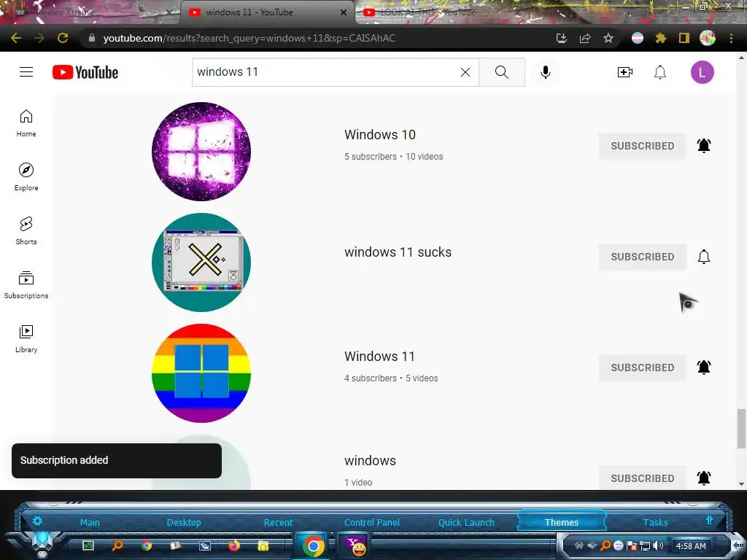Open Shorts in the sidebar
The image size is (747, 560).
pyautogui.click(x=26, y=231)
